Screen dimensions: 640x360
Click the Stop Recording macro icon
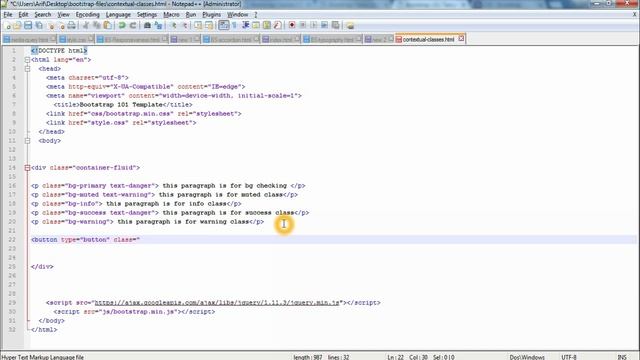[303, 25]
